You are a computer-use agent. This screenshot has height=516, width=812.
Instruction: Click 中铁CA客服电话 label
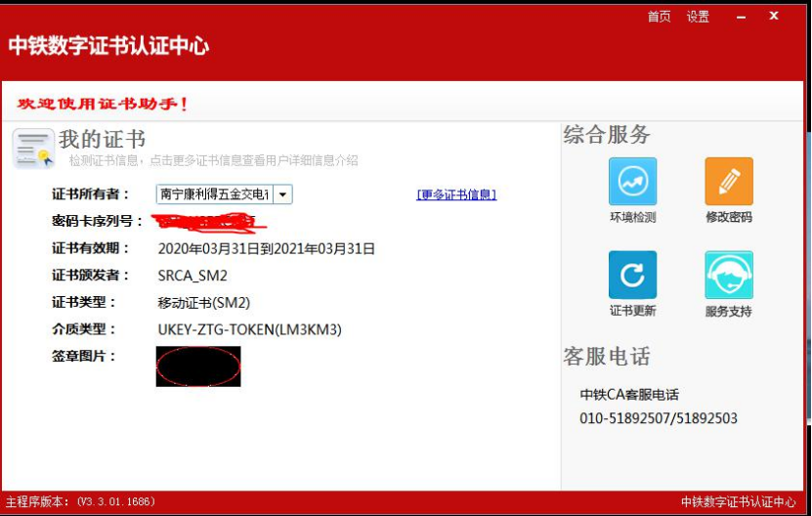[629, 394]
